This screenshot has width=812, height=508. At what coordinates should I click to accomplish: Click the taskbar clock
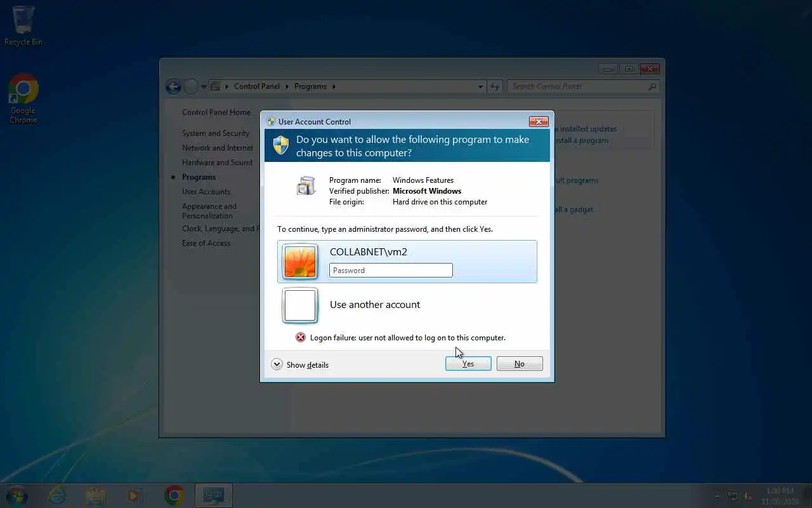[780, 496]
